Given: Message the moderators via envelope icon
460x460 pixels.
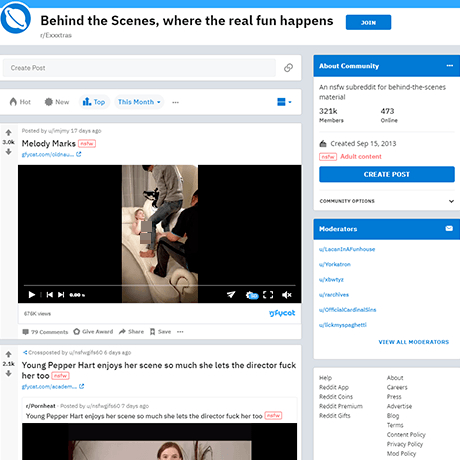Looking at the screenshot, I should tap(449, 229).
